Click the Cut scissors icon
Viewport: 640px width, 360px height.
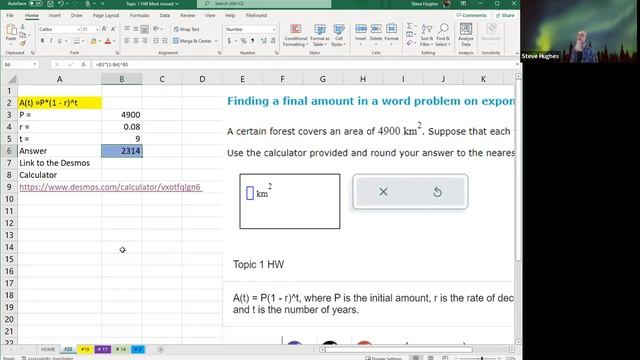coord(23,27)
